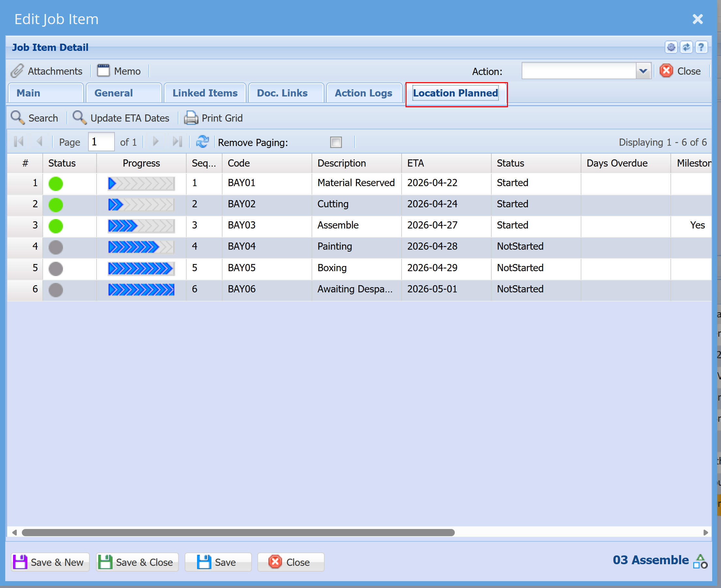Open the Attachments paperclip icon
The width and height of the screenshot is (721, 588).
coord(17,71)
